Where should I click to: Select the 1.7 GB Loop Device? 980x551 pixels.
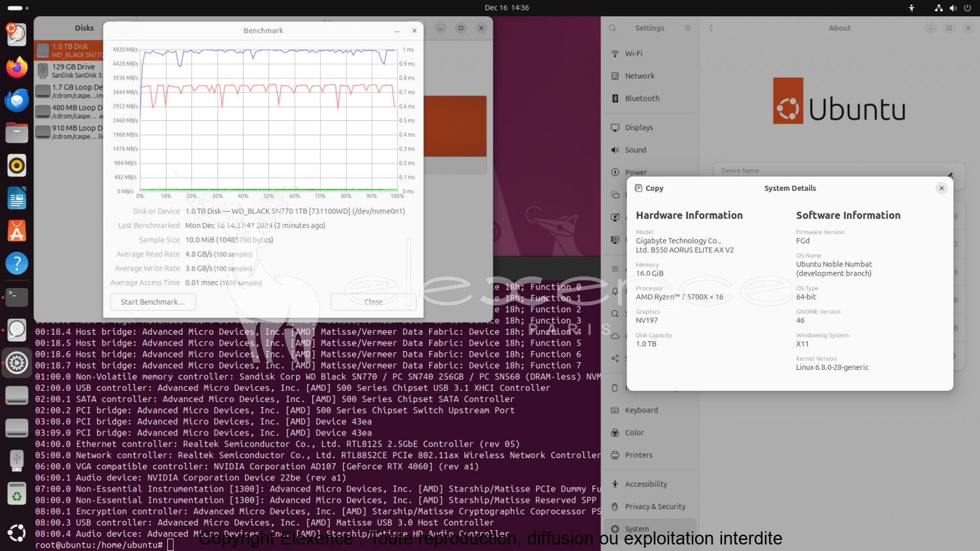click(x=69, y=91)
